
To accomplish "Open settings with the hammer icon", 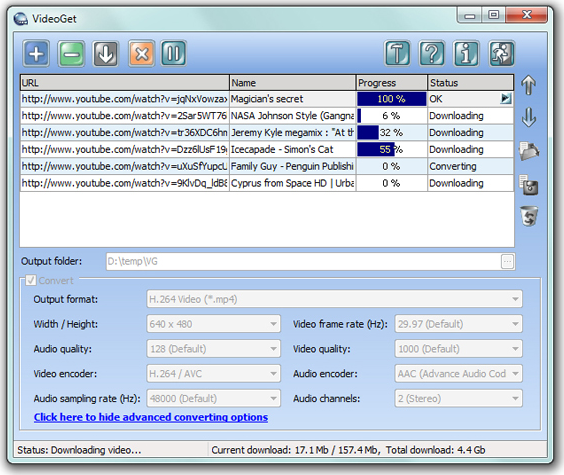I will tap(397, 54).
